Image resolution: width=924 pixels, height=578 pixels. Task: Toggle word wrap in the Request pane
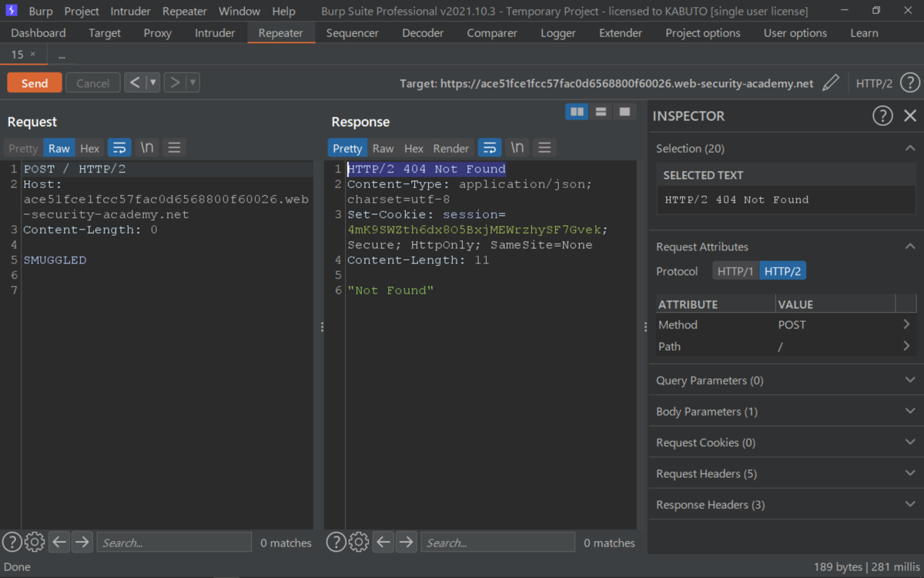pos(119,147)
